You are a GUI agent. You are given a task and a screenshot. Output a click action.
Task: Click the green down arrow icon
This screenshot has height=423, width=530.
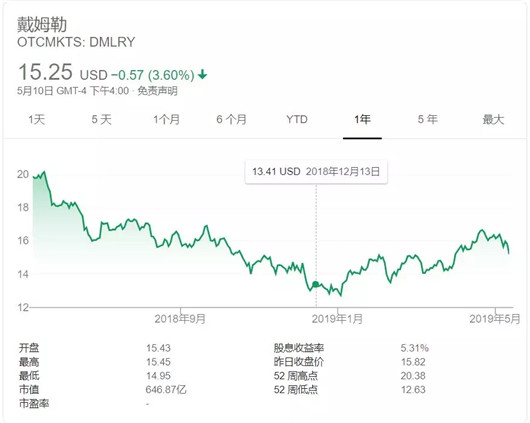202,74
